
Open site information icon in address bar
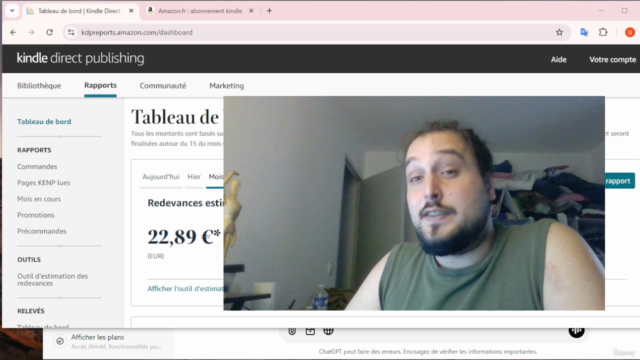71,32
